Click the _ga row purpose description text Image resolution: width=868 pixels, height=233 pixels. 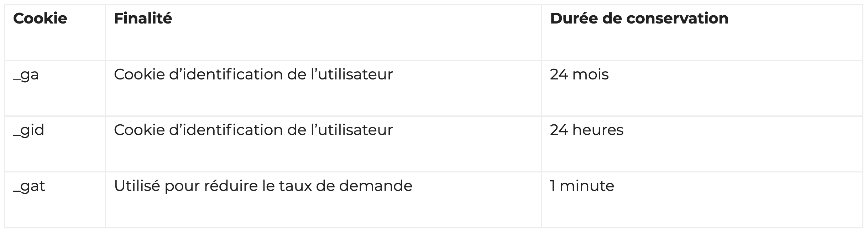pos(253,74)
